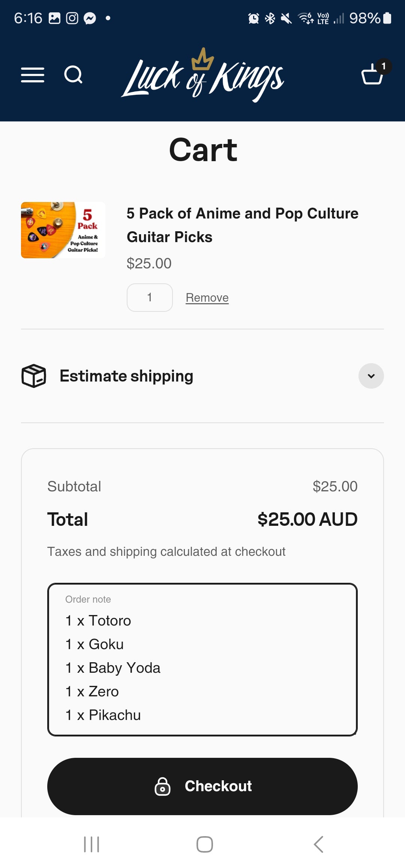Tap the lock icon in Checkout
This screenshot has height=868, width=405.
click(162, 786)
